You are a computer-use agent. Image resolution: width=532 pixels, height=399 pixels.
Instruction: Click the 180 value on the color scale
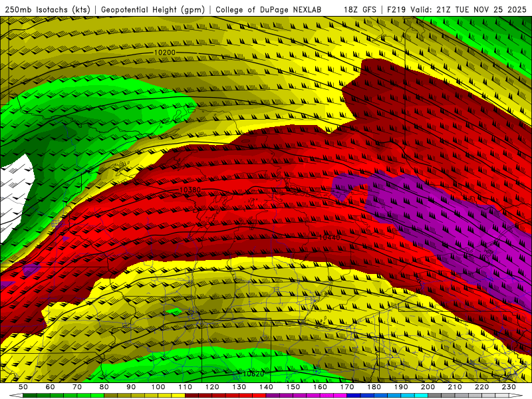point(374,387)
